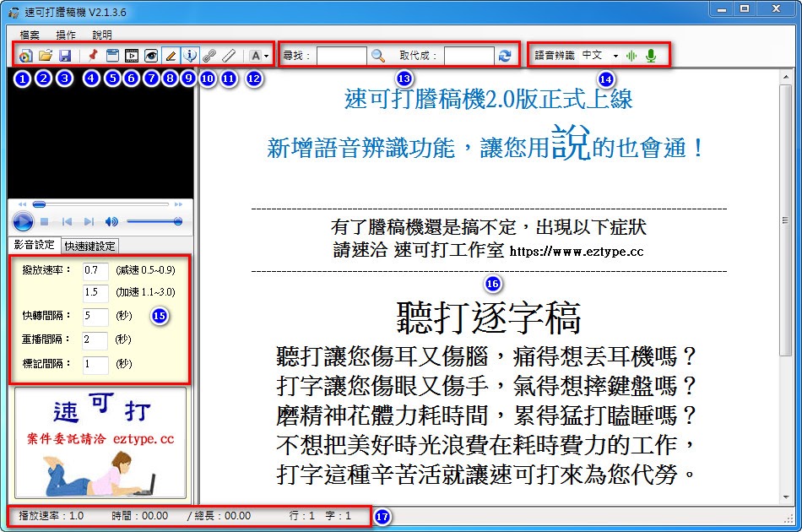Open the 操作 menu
This screenshot has height=532, width=802.
(x=66, y=35)
